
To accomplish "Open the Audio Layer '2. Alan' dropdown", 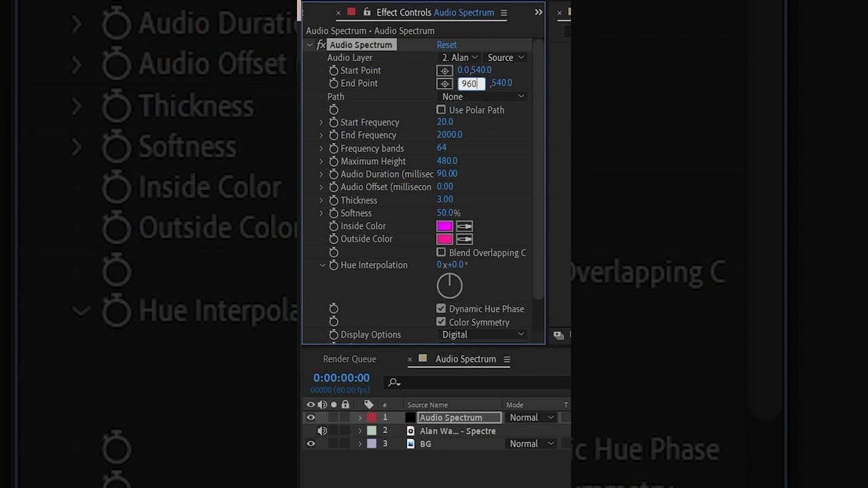I will 460,58.
